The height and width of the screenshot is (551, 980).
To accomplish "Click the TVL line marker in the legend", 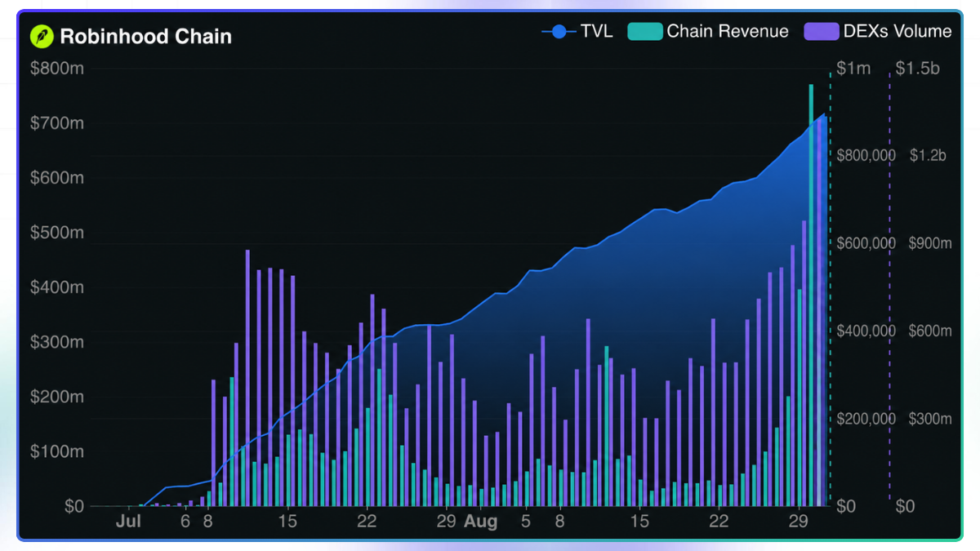I will coord(559,32).
